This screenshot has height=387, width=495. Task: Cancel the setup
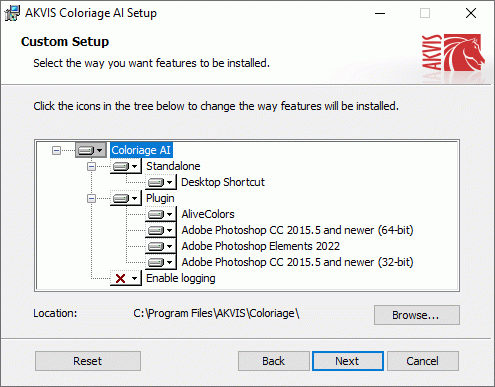click(x=423, y=361)
